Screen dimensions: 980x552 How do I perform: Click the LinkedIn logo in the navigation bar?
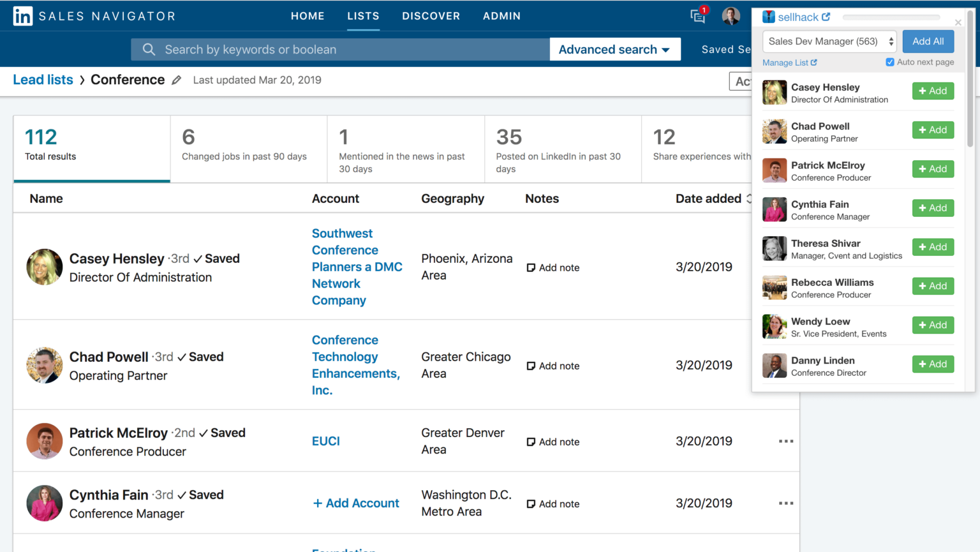click(x=22, y=15)
